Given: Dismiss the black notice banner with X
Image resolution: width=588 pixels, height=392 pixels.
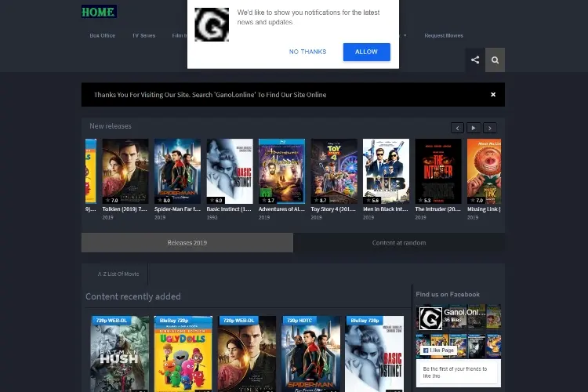Looking at the screenshot, I should 493,95.
